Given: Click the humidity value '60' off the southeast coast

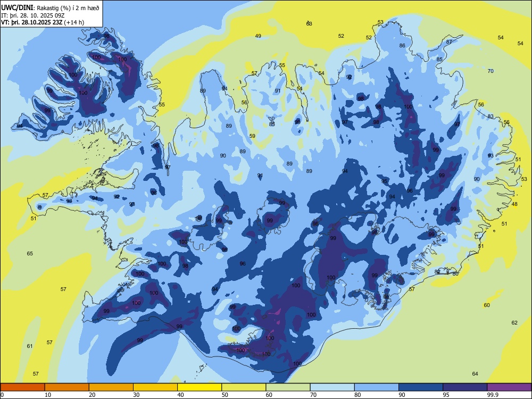Looking at the screenshot, I should point(487,305).
